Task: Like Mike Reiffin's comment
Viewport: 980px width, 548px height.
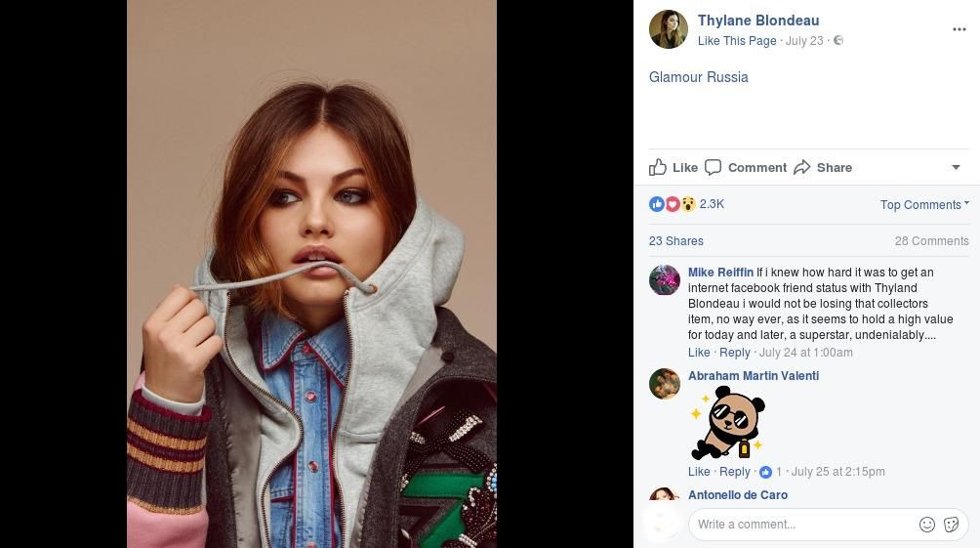Action: click(x=699, y=353)
